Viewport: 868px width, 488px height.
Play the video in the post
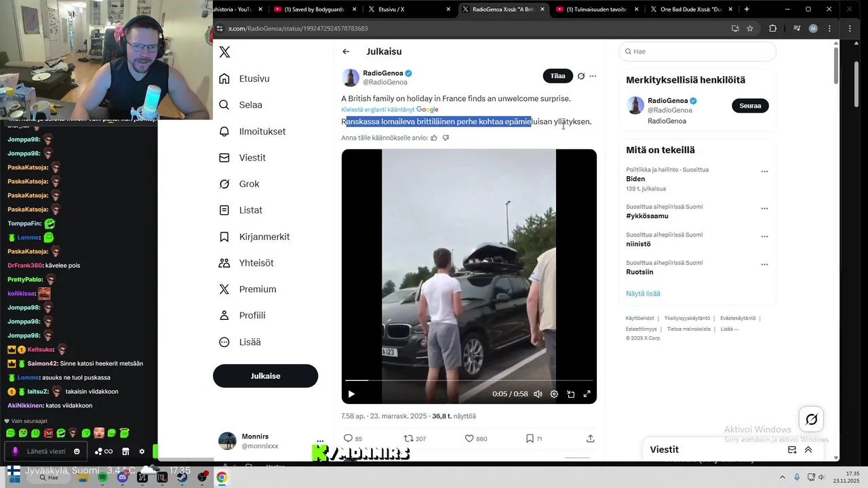[351, 394]
